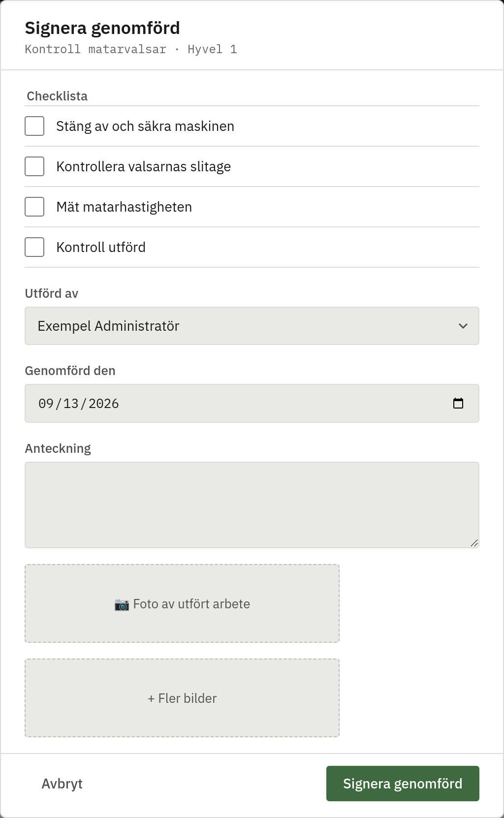This screenshot has height=818, width=504.
Task: Select the month part of the date
Action: coord(46,404)
